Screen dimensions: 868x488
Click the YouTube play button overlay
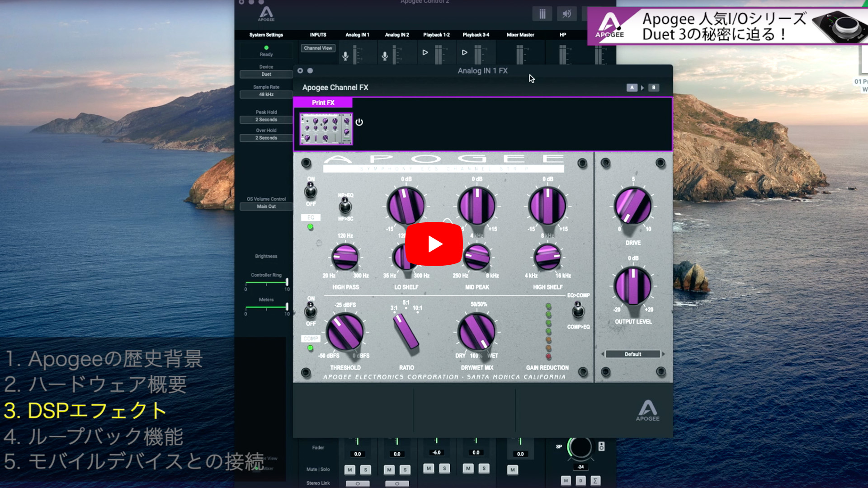click(434, 244)
